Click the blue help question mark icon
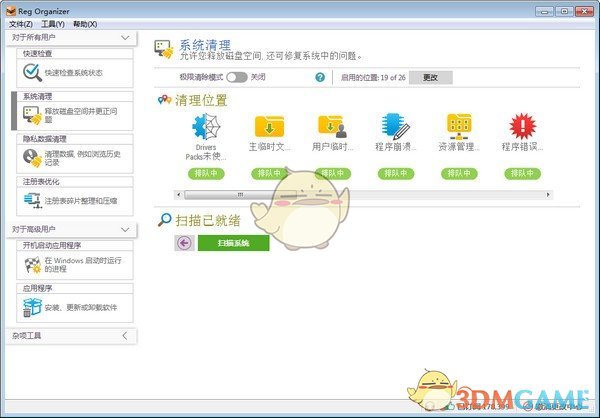 click(x=320, y=77)
